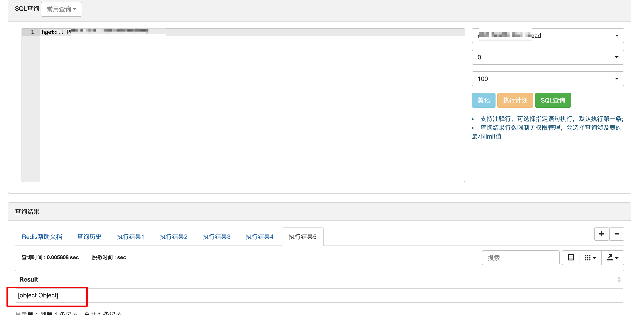
Task: Add a result tab with plus icon
Action: (602, 234)
